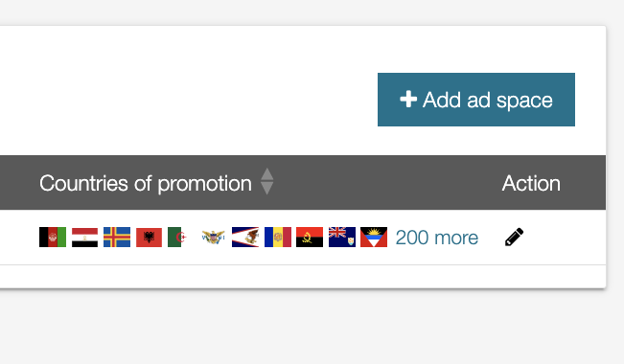624x364 pixels.
Task: Click the Countries of promotion column header
Action: click(146, 183)
